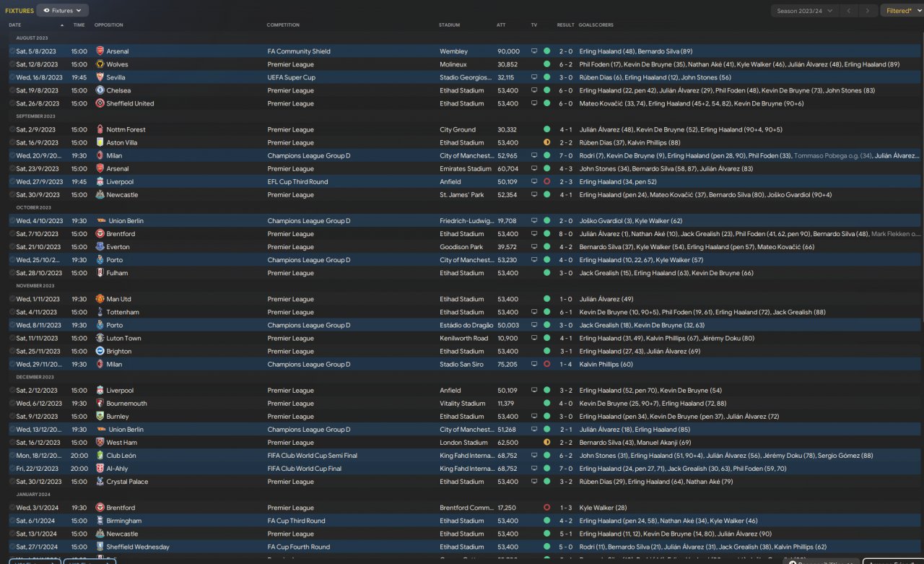This screenshot has width=924, height=564.
Task: Open the FIFA Club World Cup Final link
Action: pyautogui.click(x=305, y=469)
